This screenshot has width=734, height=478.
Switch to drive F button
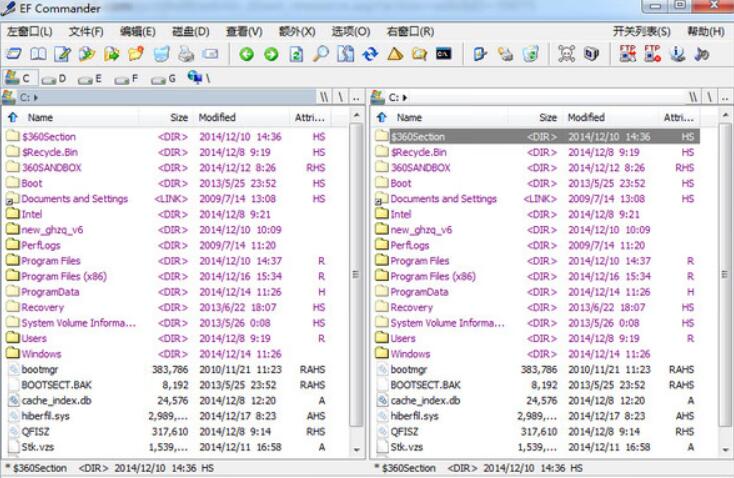tap(126, 79)
